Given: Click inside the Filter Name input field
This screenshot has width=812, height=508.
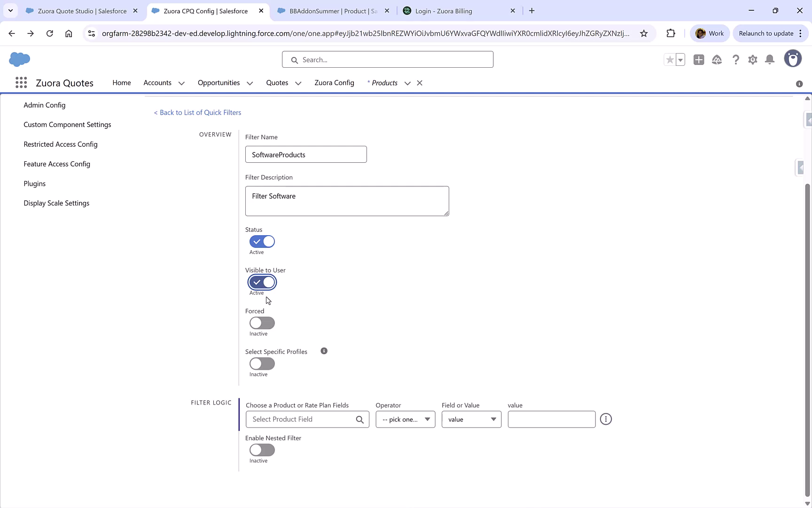Looking at the screenshot, I should [305, 154].
